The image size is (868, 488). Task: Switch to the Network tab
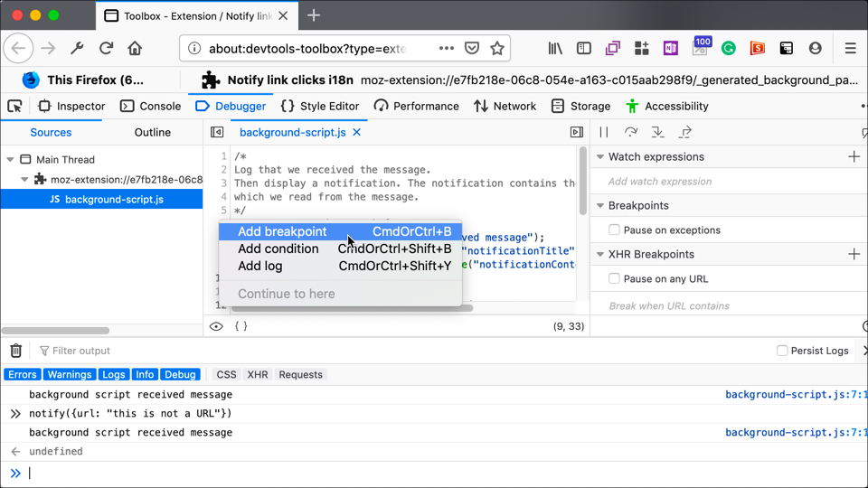505,107
